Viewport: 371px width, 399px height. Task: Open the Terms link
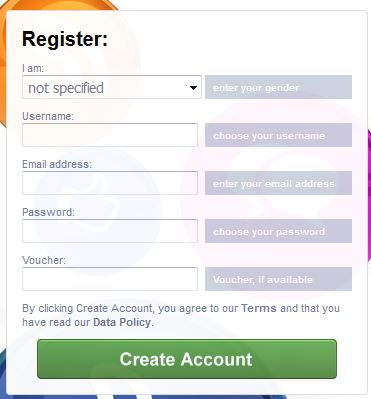coord(259,308)
